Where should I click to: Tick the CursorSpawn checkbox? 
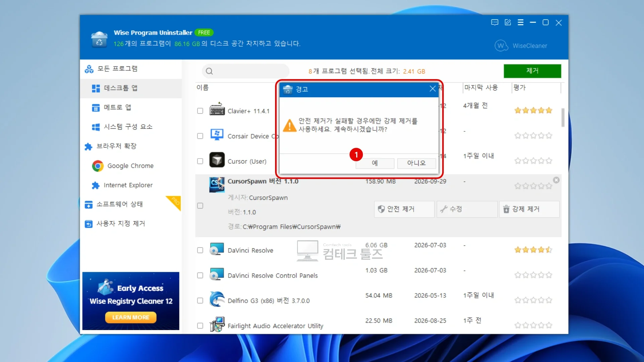[200, 206]
